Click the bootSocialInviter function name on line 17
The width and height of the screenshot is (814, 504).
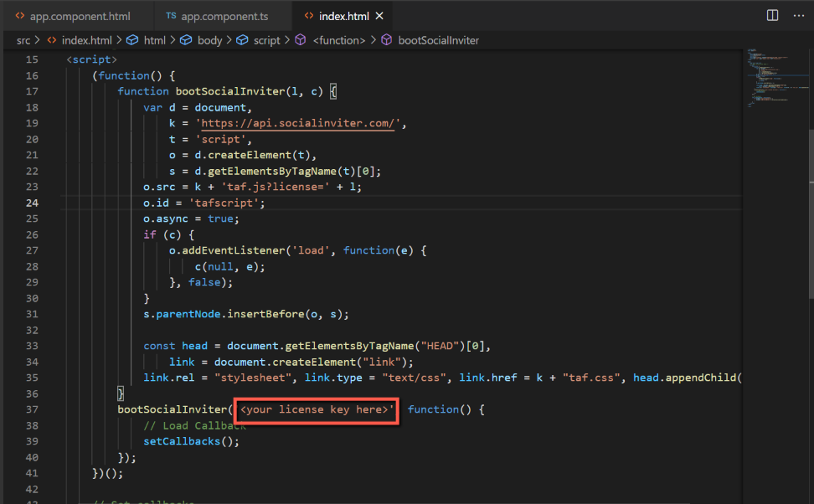[230, 91]
